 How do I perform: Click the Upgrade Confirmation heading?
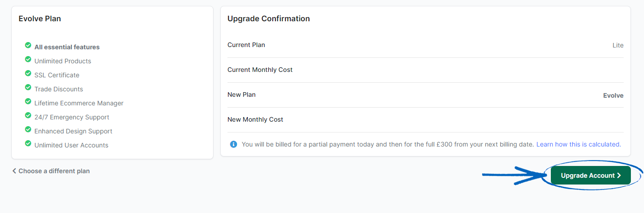[x=269, y=19]
